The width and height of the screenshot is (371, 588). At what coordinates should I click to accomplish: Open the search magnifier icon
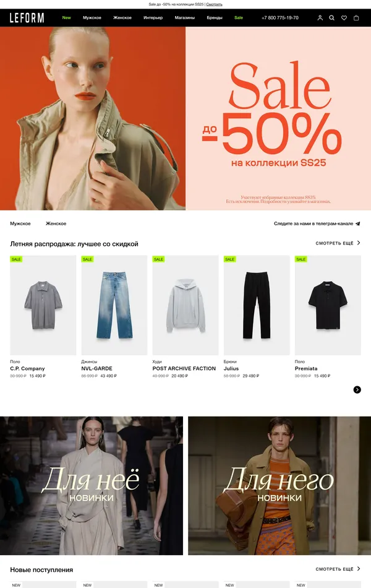click(x=331, y=17)
